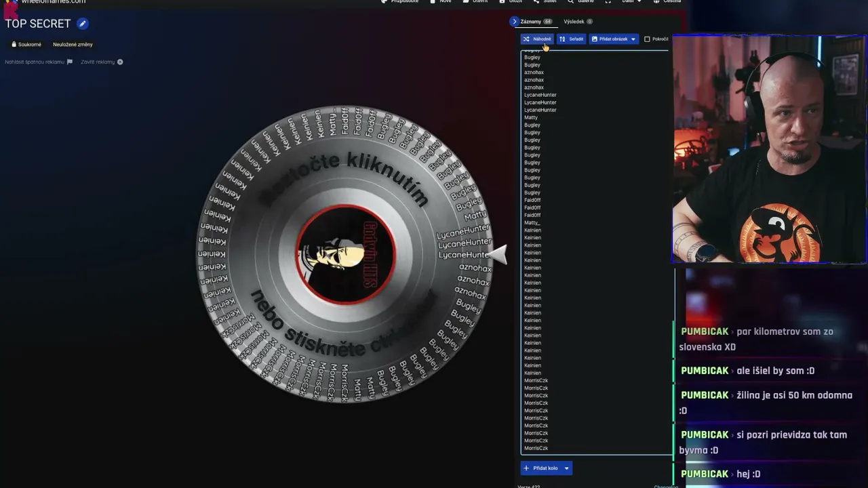868x488 pixels.
Task: Report ad via Nahlásit špatnou reklamu
Action: [39, 62]
